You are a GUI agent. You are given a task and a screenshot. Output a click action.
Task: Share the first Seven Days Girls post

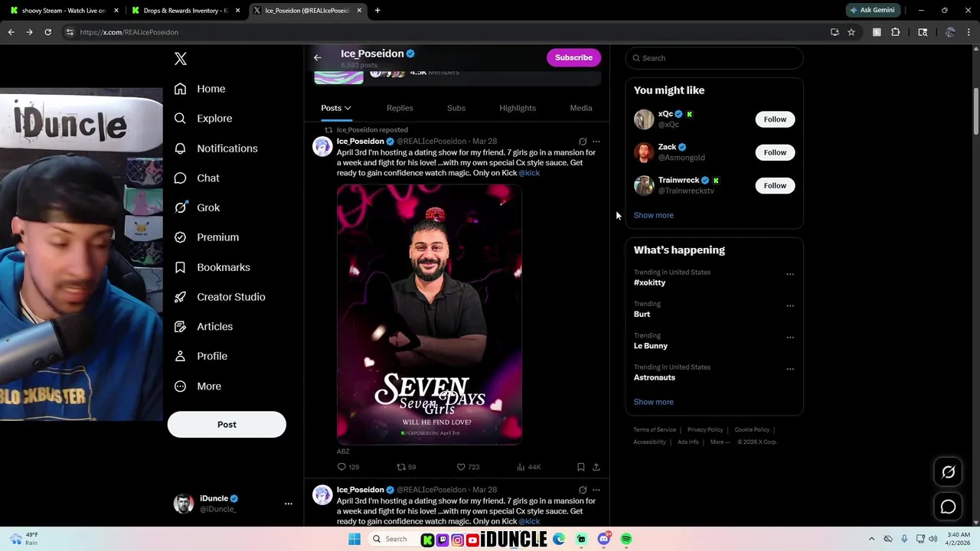tap(596, 467)
